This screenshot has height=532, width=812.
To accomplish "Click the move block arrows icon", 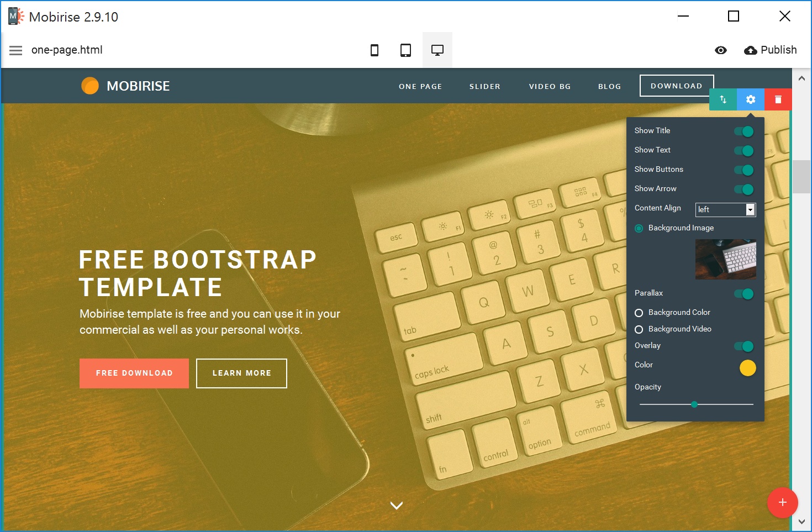I will pos(723,99).
